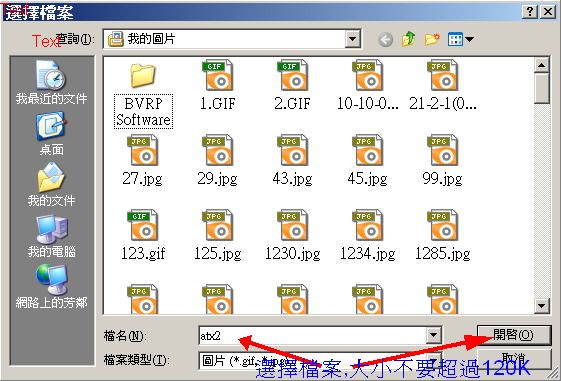Select the 1230.jpg file icon

[293, 225]
